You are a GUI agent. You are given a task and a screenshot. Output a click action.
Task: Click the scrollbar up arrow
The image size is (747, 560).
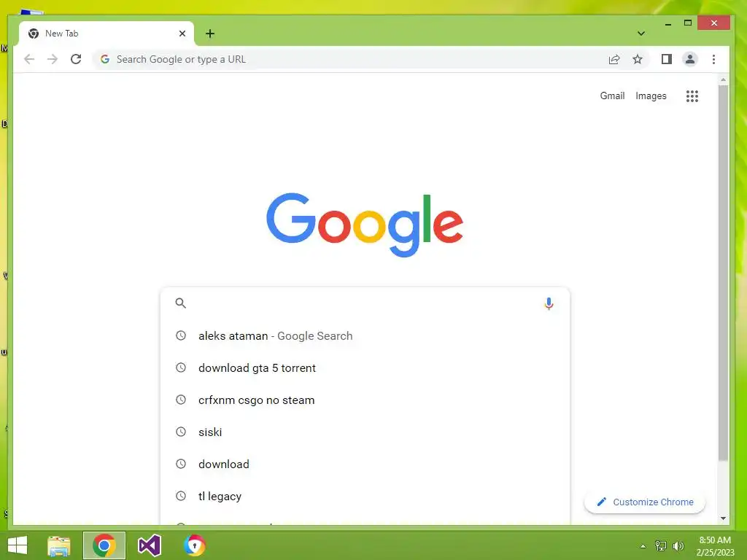(723, 80)
